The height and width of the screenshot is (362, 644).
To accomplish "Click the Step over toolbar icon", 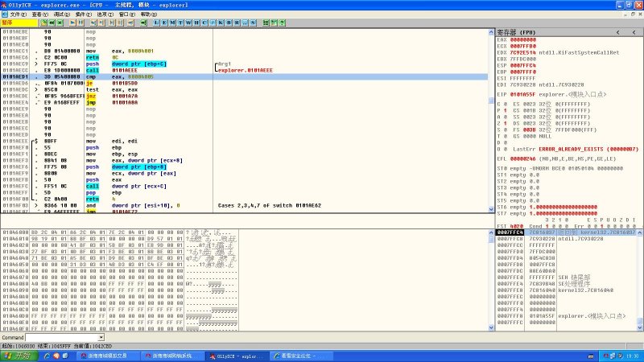I will tap(101, 23).
